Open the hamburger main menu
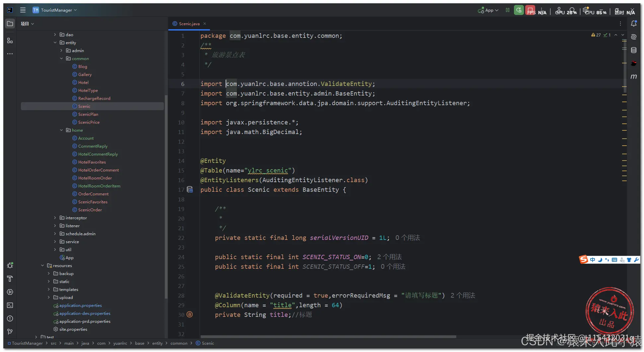This screenshot has height=352, width=644. (x=23, y=10)
